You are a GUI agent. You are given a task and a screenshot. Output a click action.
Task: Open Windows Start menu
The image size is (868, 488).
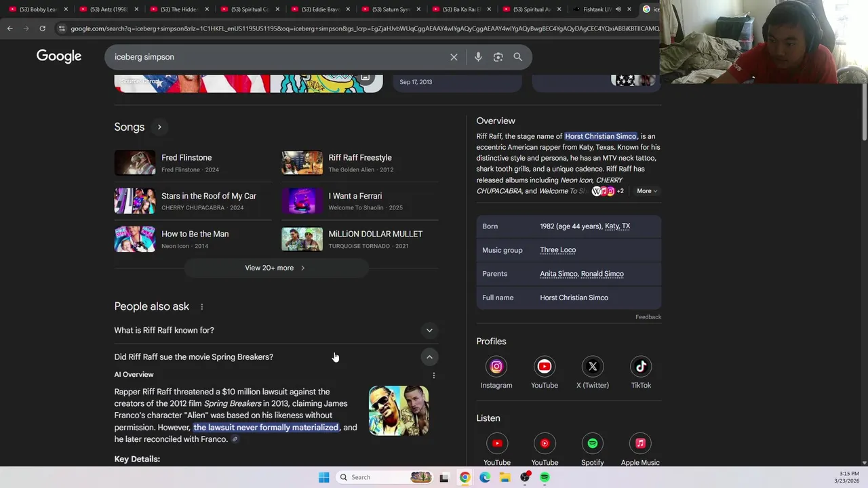tap(324, 477)
